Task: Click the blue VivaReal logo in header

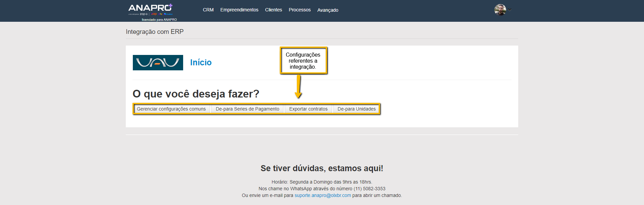Action: 168,14
